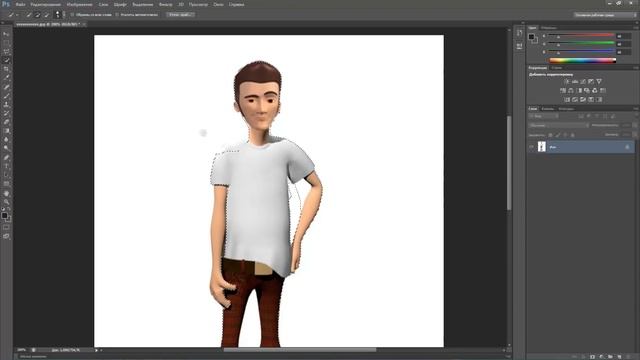Screen dimensions: 640x360
Task: Select the Quick Selection tool
Action: (x=6, y=60)
